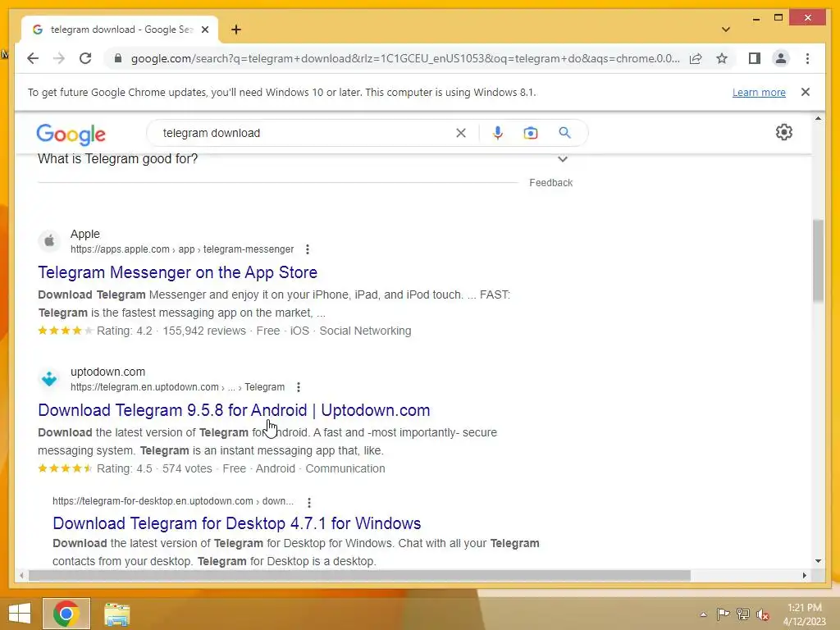Image resolution: width=840 pixels, height=630 pixels.
Task: Reload the current page
Action: [x=85, y=58]
